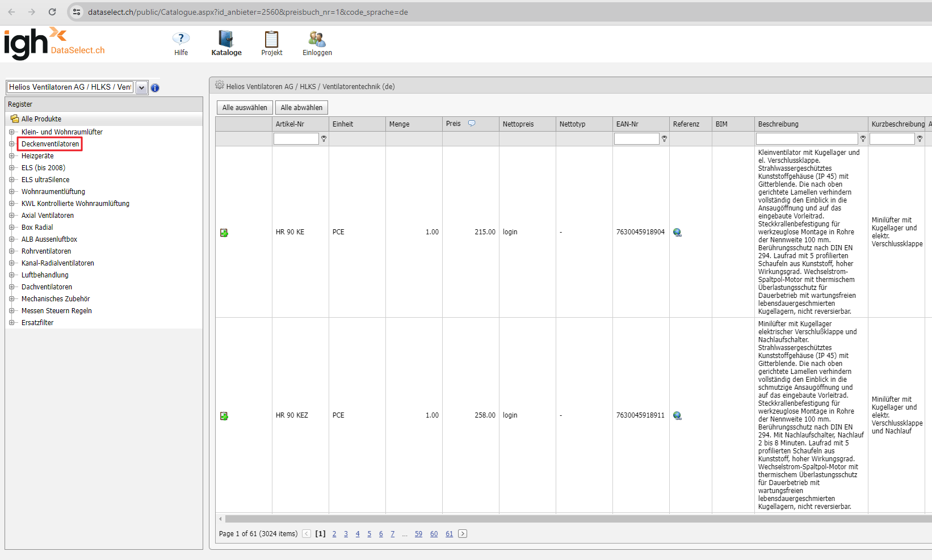Viewport: 932px width, 560px height.
Task: Select Ersatzfilter category
Action: pyautogui.click(x=37, y=322)
